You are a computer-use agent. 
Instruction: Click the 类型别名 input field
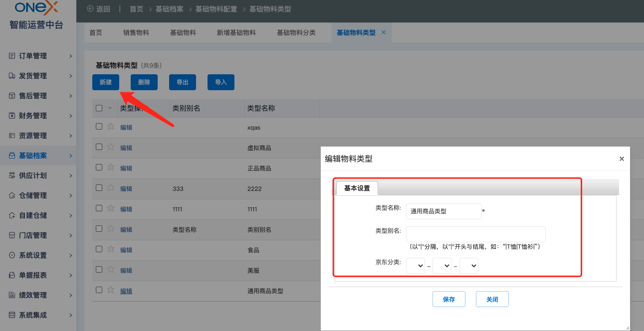476,234
